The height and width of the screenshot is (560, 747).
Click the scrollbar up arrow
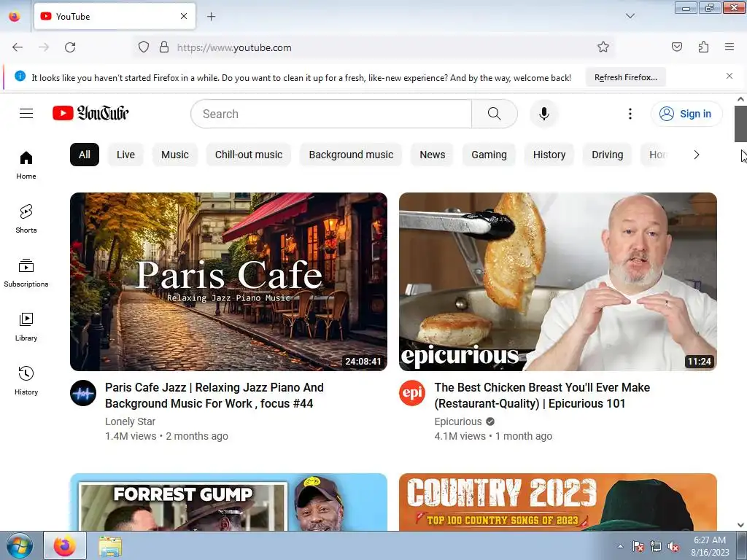740,99
